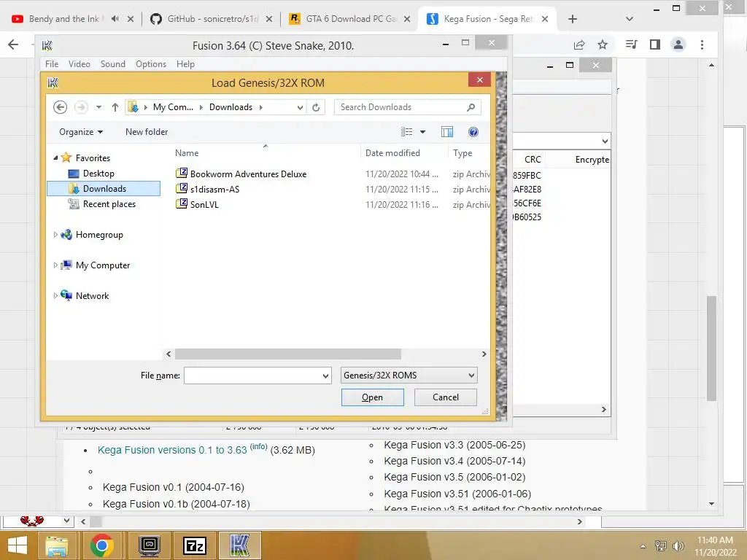Click New folder button
This screenshot has width=747, height=560.
(x=147, y=132)
